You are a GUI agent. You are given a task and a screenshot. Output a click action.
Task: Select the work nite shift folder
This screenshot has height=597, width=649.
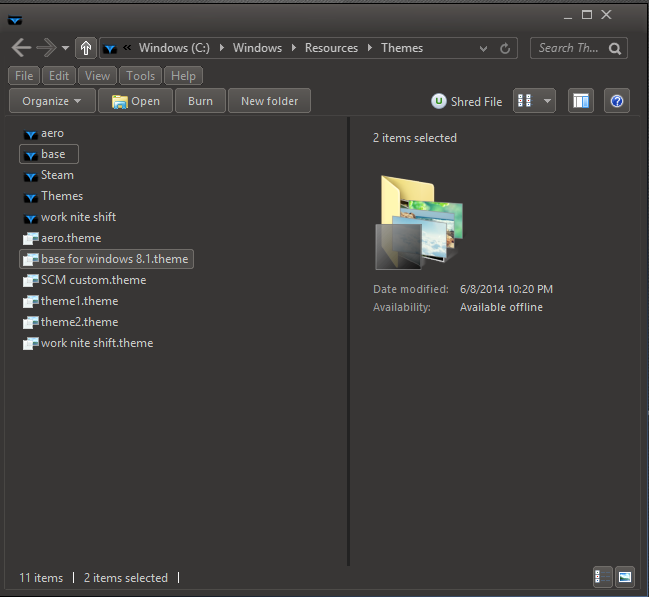tap(70, 217)
